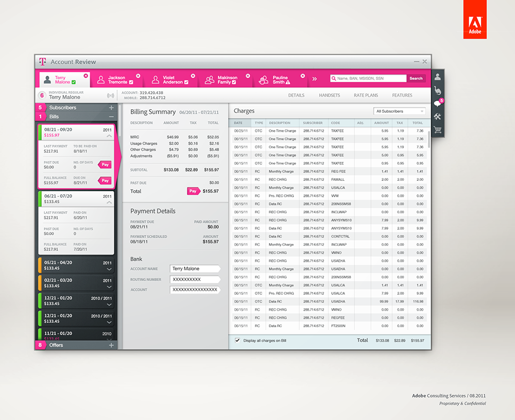Sort charges by CODE column header

click(341, 123)
